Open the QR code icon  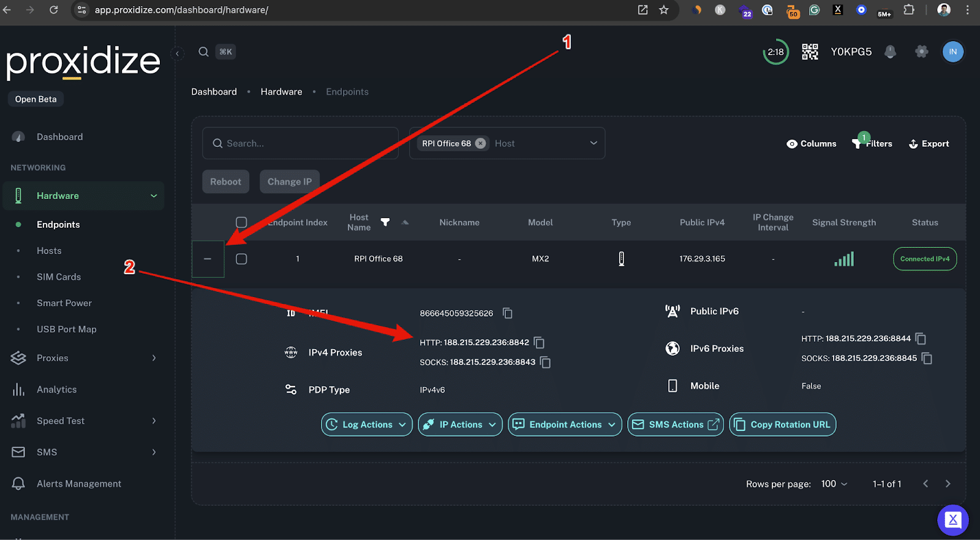[810, 52]
